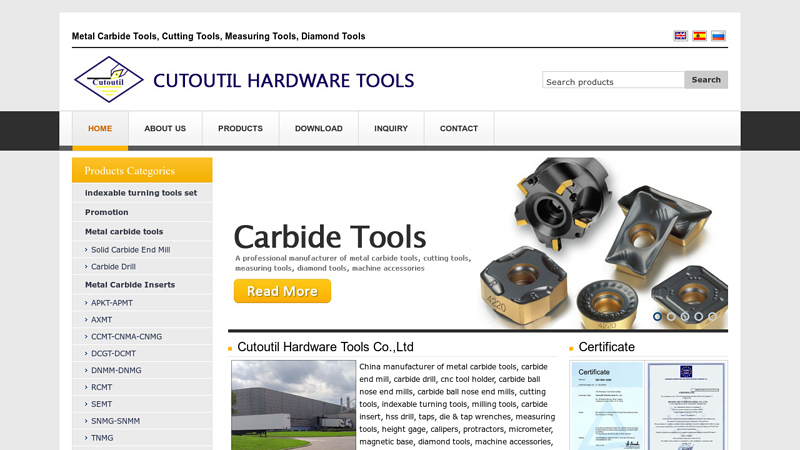Focus the Search products field
Viewport: 800px width, 450px height.
pyautogui.click(x=613, y=80)
